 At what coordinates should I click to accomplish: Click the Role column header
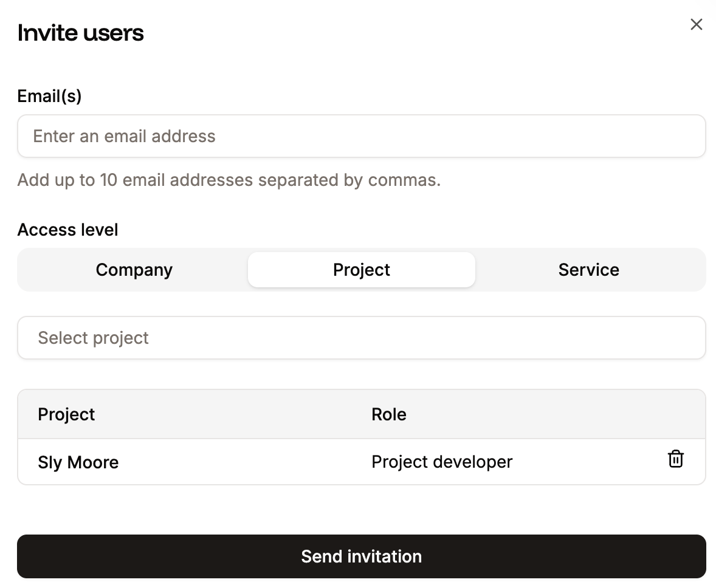click(x=389, y=414)
